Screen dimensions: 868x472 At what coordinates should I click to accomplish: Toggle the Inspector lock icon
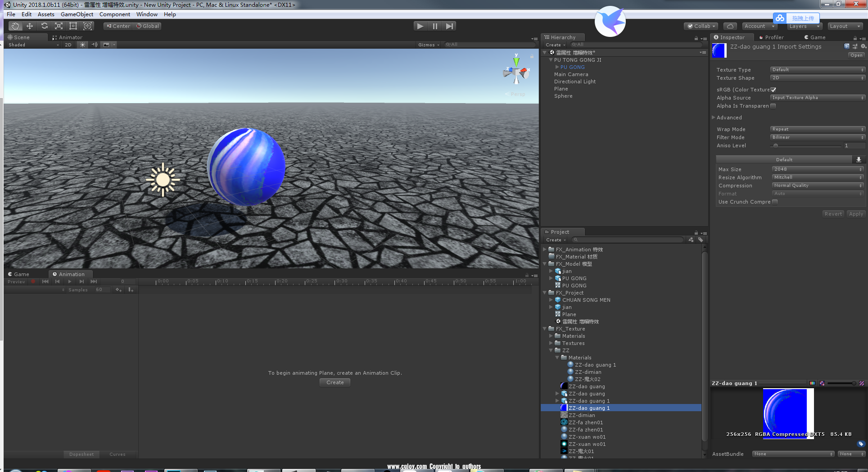coord(855,38)
